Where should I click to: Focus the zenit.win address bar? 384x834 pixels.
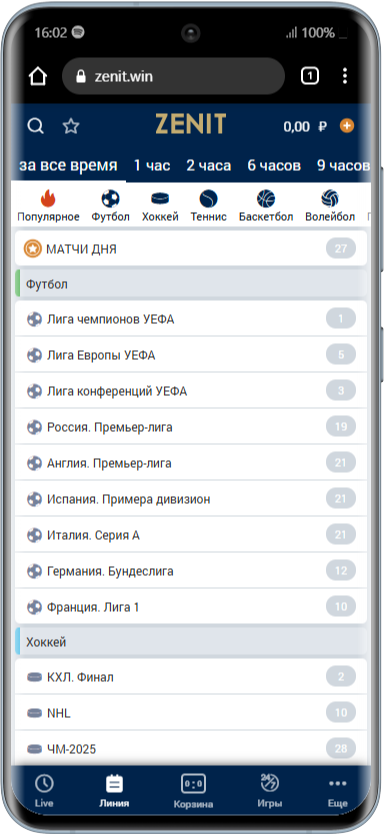pyautogui.click(x=173, y=76)
